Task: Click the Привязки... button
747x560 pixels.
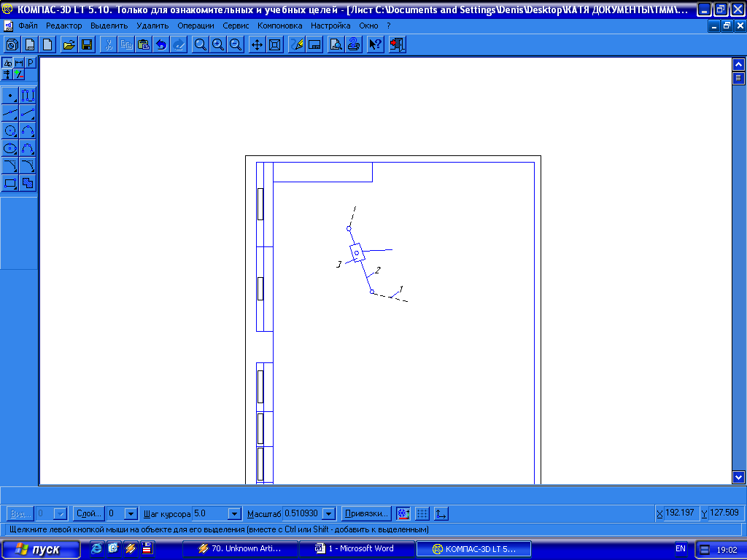Action: (x=366, y=514)
